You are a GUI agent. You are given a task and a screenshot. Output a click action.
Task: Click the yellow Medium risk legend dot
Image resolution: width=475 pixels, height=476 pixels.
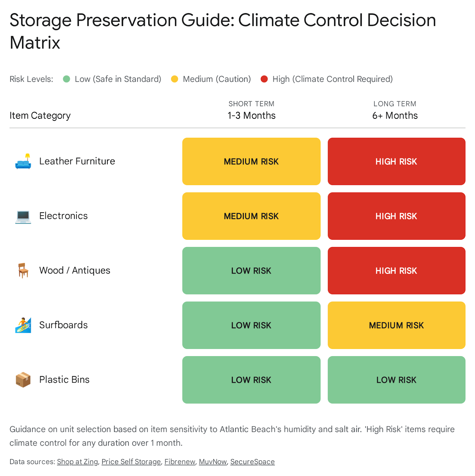point(175,79)
